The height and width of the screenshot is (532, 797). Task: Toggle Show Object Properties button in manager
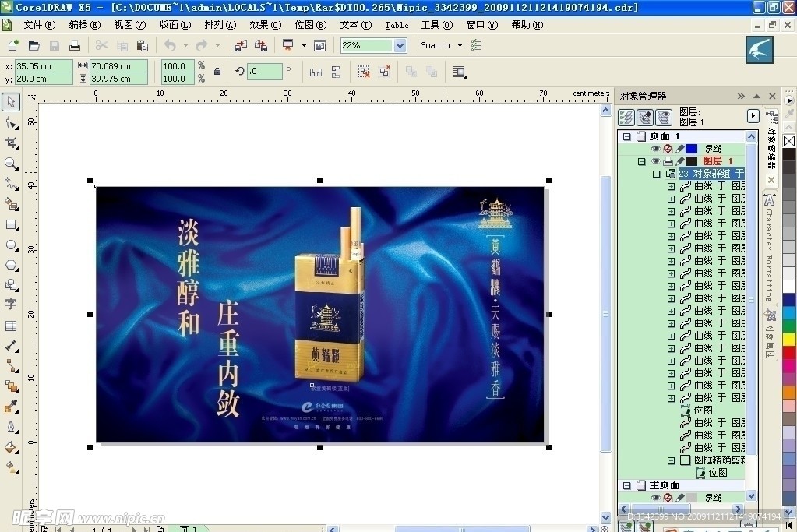626,118
